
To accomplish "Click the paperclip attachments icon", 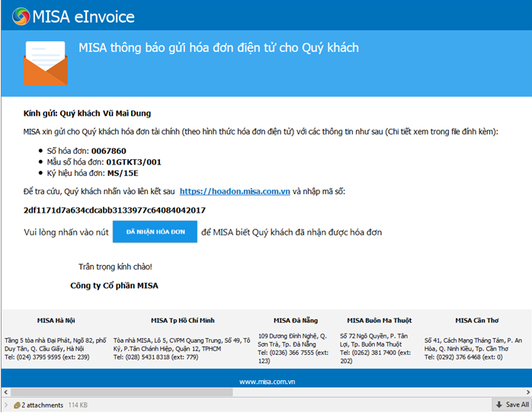I will [x=16, y=405].
